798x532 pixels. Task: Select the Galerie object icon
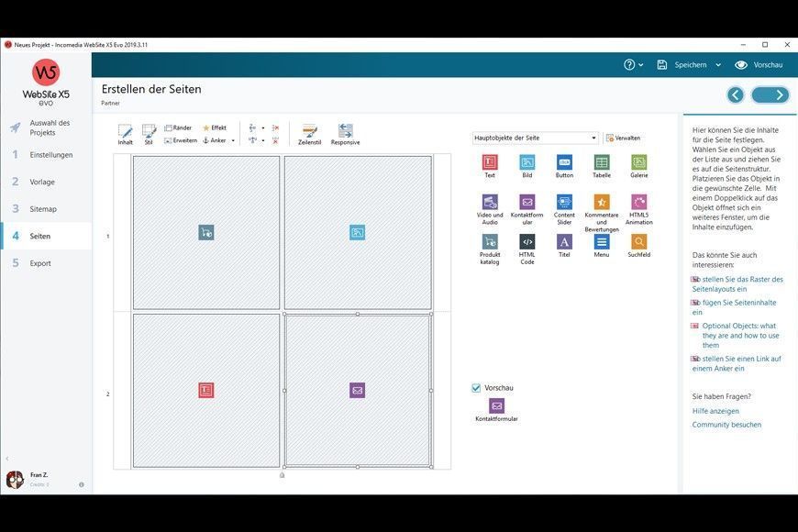point(638,162)
